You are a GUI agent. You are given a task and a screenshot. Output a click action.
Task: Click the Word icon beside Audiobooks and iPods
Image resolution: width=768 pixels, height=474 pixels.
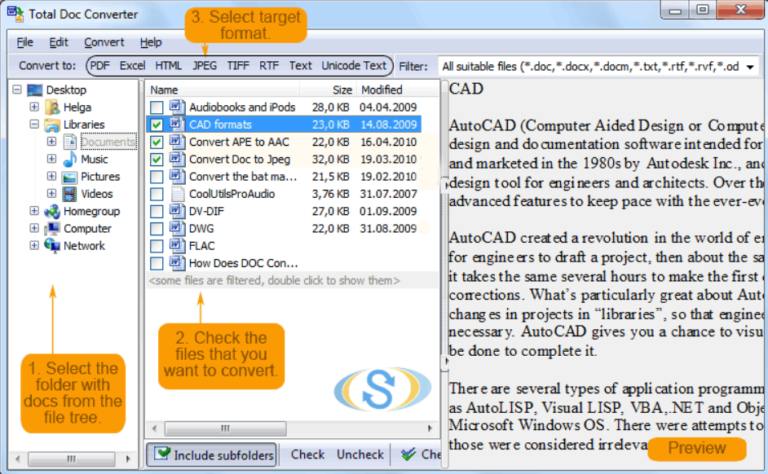click(x=177, y=107)
